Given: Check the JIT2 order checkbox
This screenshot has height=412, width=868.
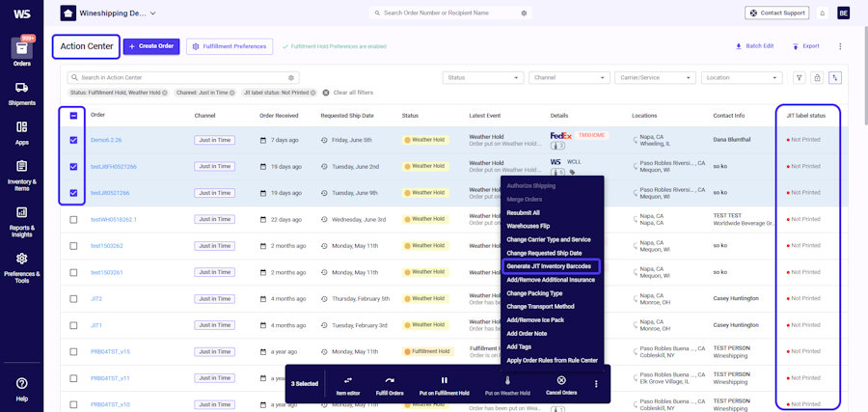Looking at the screenshot, I should [x=73, y=298].
